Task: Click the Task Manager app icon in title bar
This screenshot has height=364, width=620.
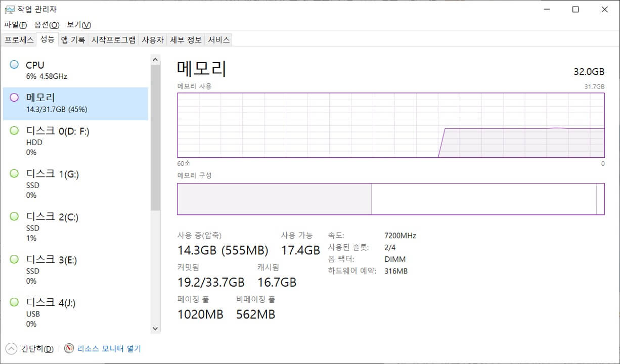Action: point(9,9)
